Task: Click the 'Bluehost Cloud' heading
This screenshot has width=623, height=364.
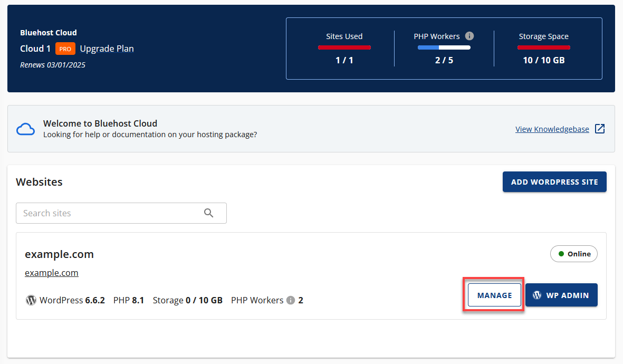Action: [49, 33]
